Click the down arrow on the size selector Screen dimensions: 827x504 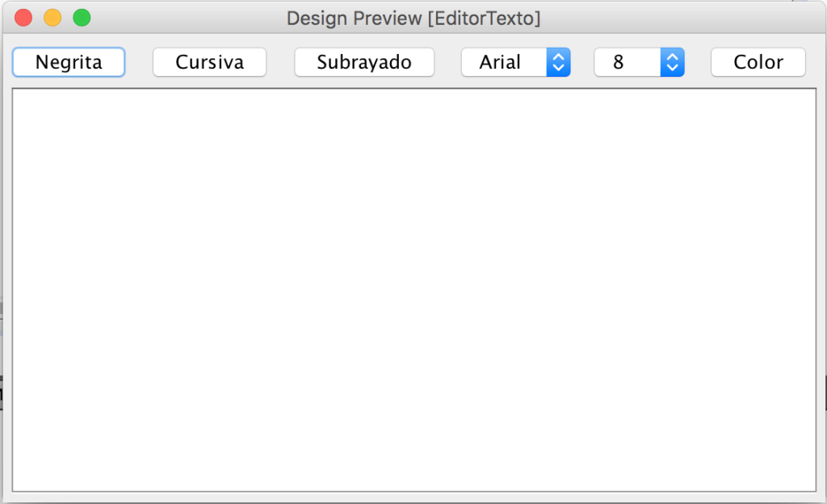point(674,67)
